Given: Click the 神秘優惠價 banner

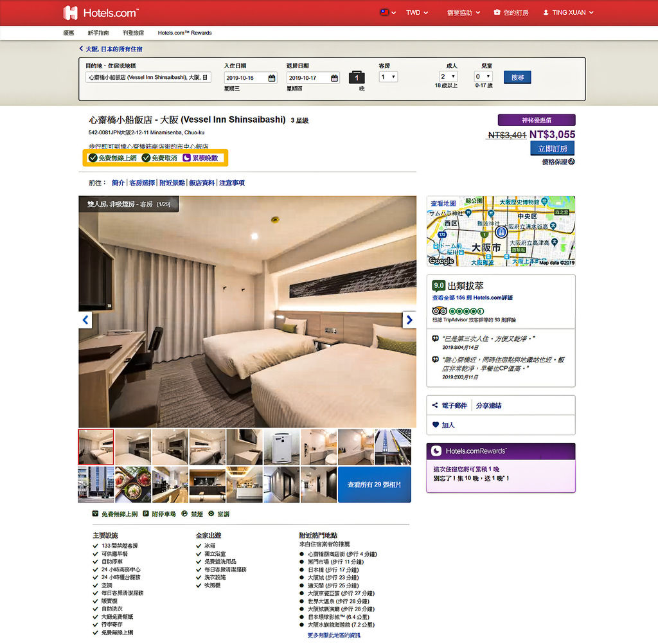Looking at the screenshot, I should [x=537, y=120].
